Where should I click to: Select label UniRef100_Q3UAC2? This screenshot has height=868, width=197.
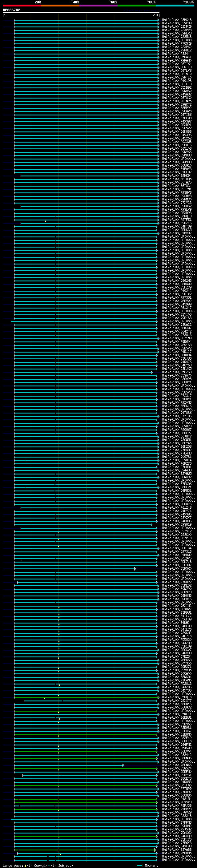(177, 325)
